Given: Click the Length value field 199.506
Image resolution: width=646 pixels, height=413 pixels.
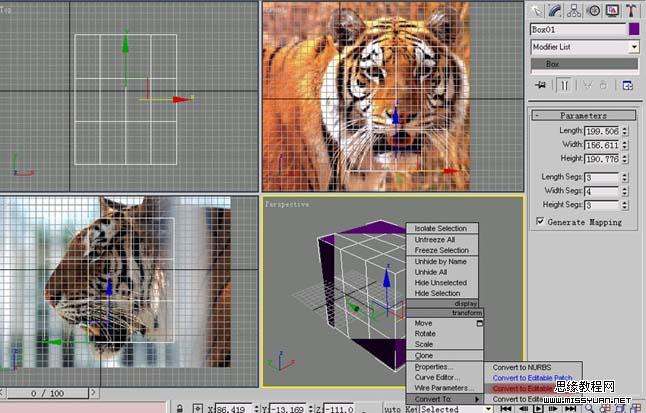Looking at the screenshot, I should point(602,131).
